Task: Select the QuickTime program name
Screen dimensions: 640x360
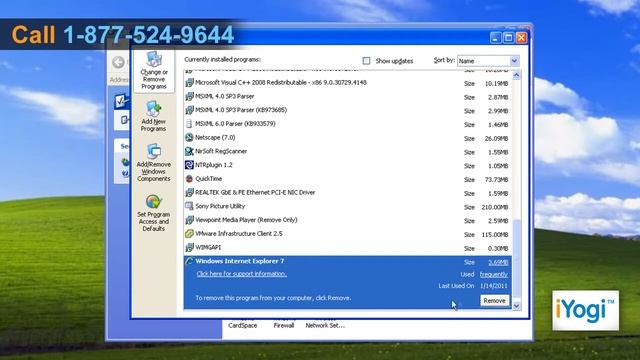Action: tap(209, 179)
